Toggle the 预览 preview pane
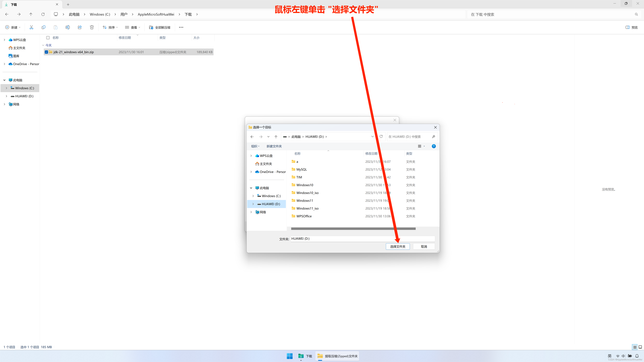Viewport: 644px width, 362px height. [x=632, y=27]
